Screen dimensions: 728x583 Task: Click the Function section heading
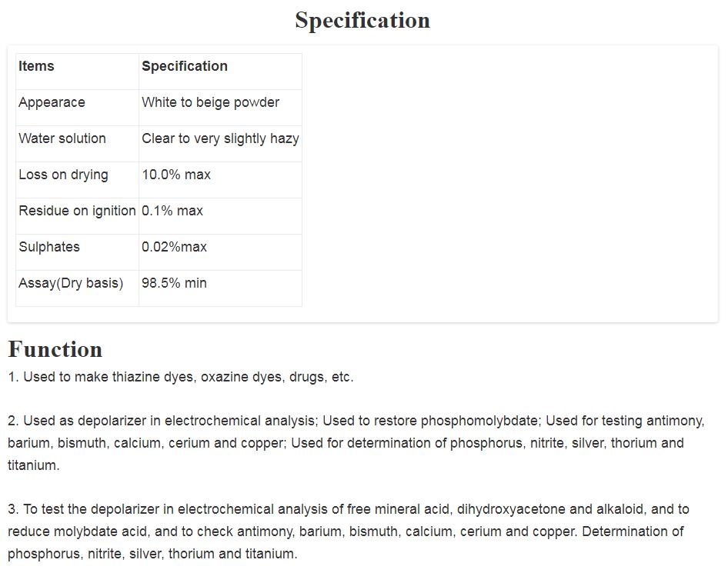pyautogui.click(x=55, y=349)
